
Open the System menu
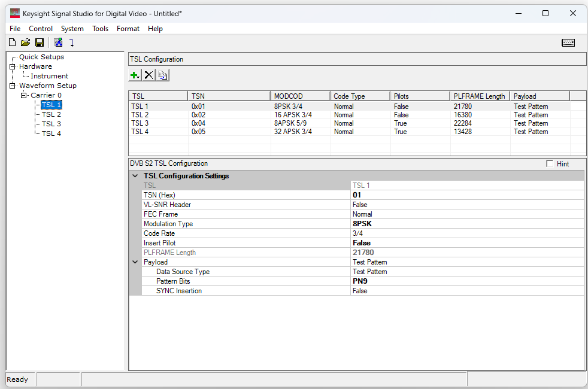point(72,29)
